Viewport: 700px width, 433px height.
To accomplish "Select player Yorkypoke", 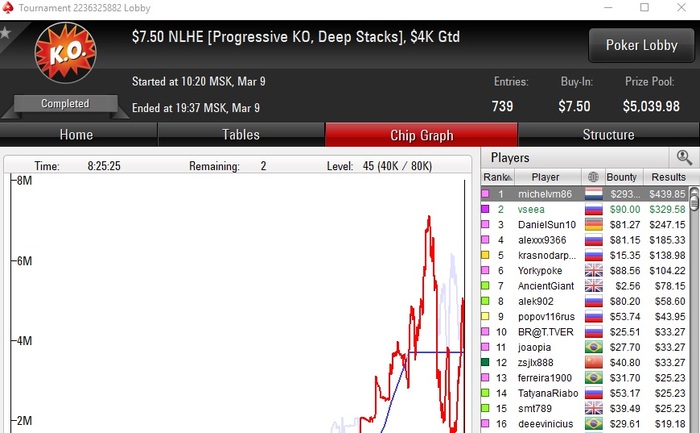I will coord(585,271).
